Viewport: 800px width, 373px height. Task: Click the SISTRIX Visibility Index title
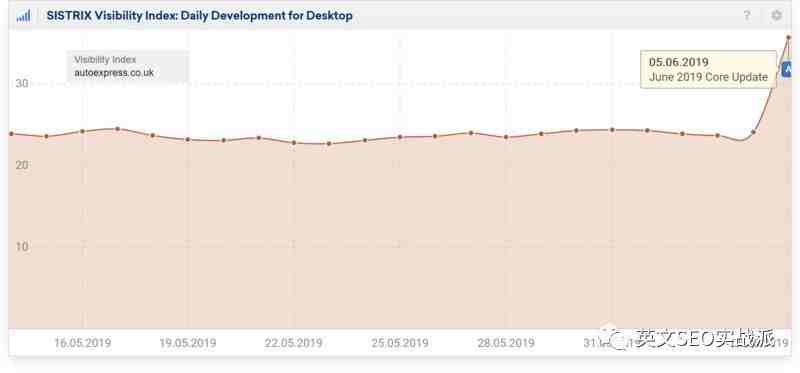coord(199,16)
